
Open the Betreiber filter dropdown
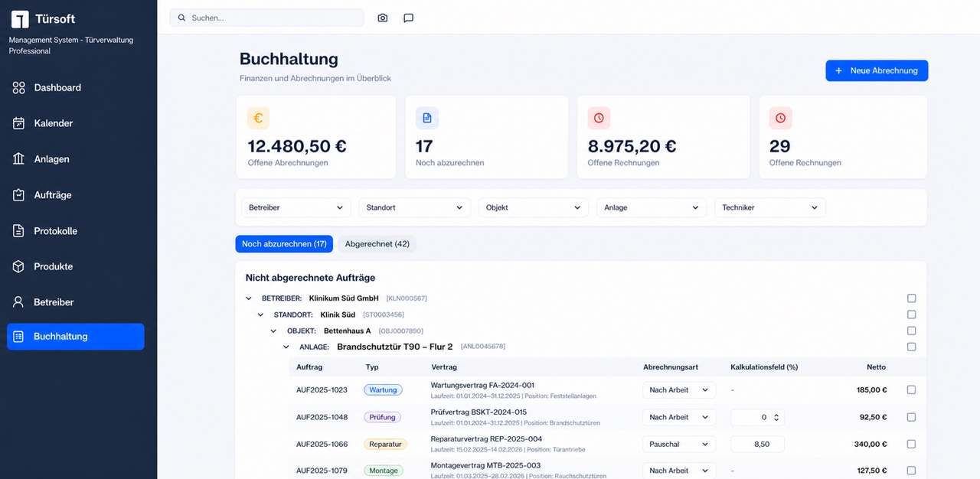pos(296,207)
